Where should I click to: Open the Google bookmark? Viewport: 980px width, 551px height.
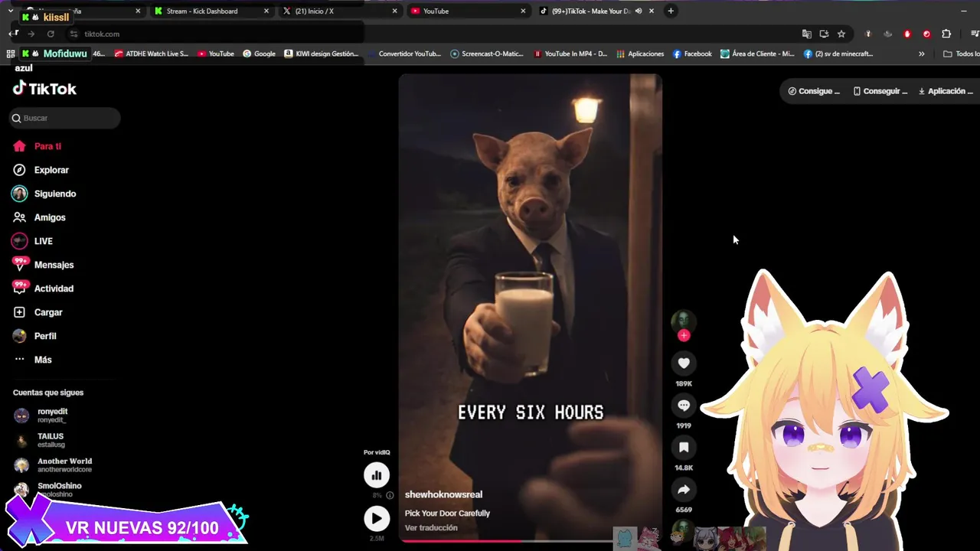pos(260,54)
